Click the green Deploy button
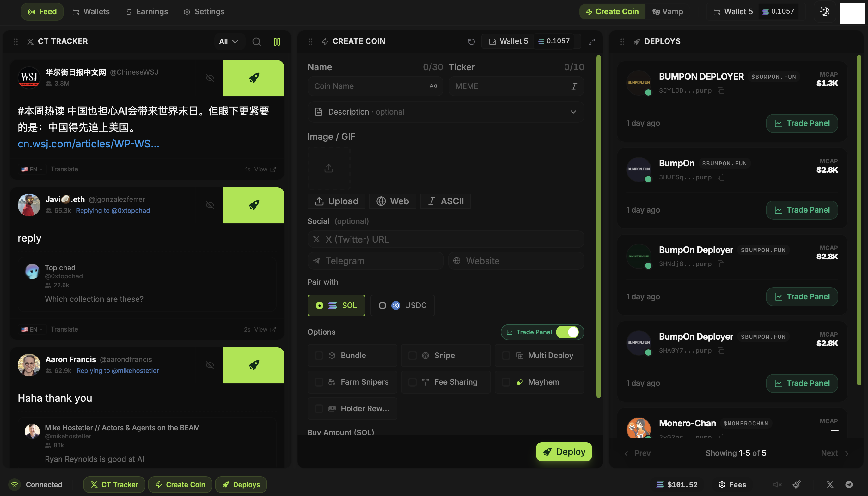This screenshot has height=496, width=868. 564,452
